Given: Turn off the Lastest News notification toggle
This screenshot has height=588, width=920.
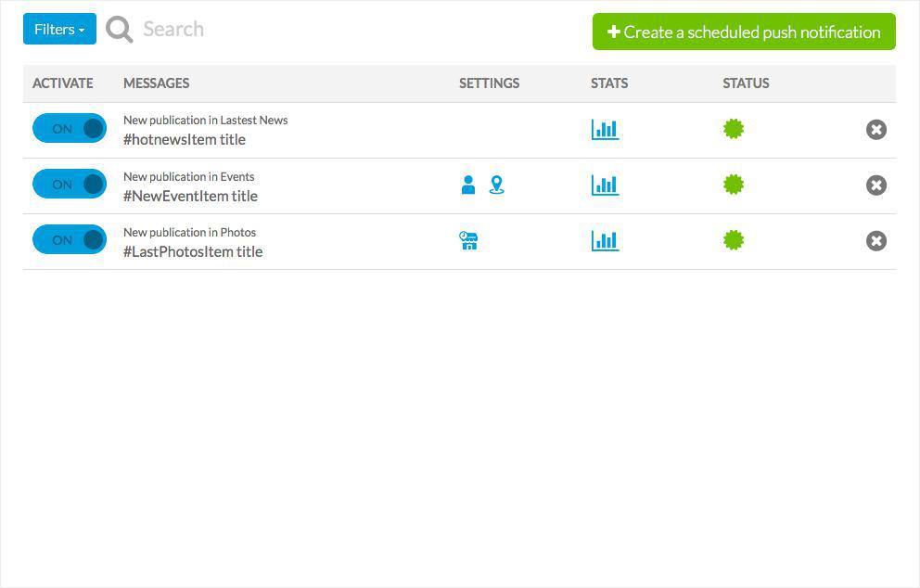Looking at the screenshot, I should (70, 129).
